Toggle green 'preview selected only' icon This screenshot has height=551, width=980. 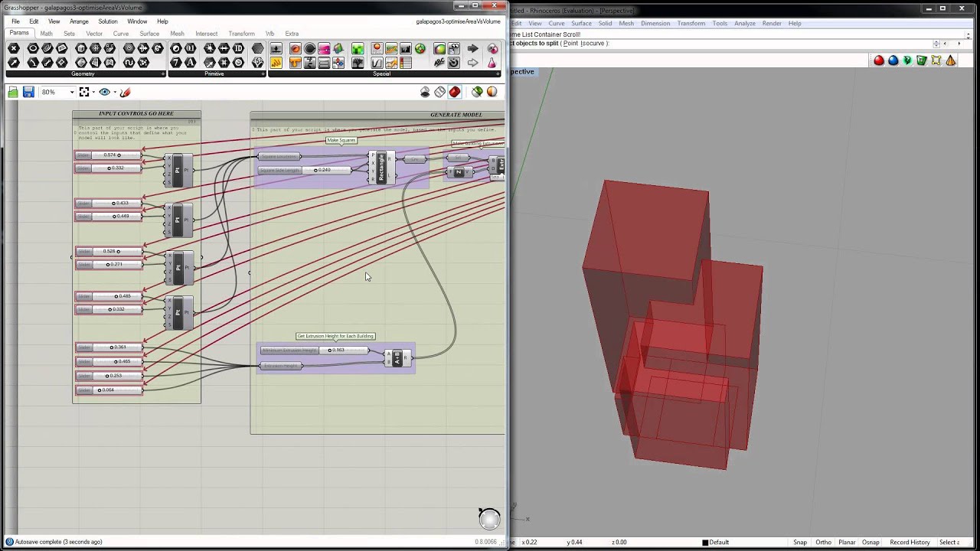click(x=477, y=92)
